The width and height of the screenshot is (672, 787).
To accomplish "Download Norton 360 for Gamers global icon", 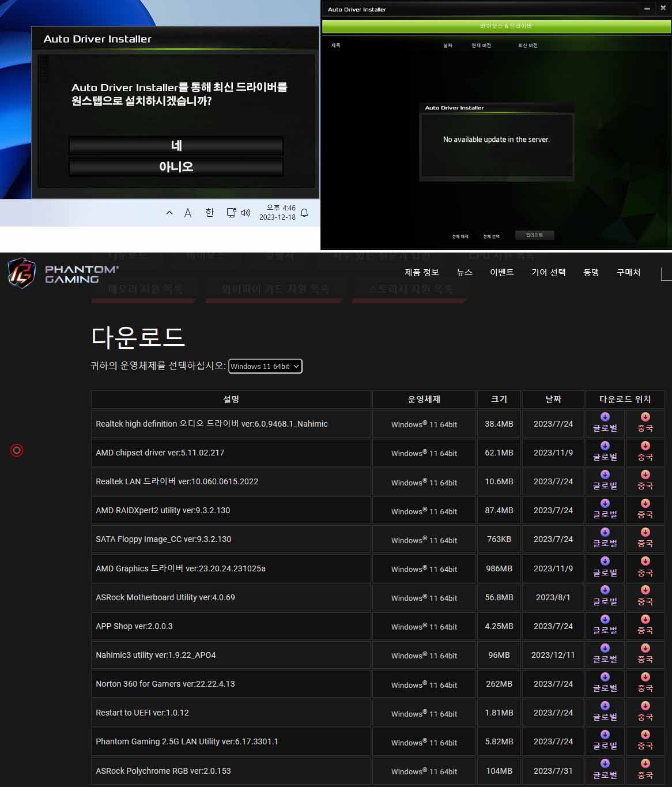I will [605, 677].
